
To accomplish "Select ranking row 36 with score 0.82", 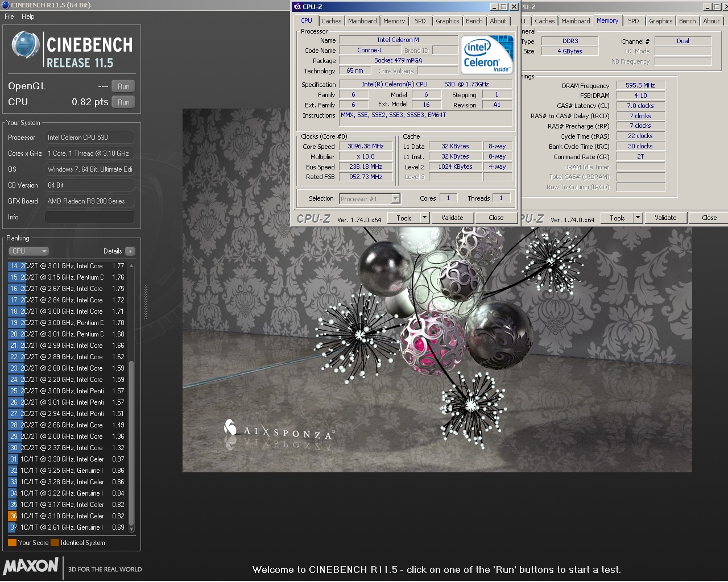I will pyautogui.click(x=67, y=516).
